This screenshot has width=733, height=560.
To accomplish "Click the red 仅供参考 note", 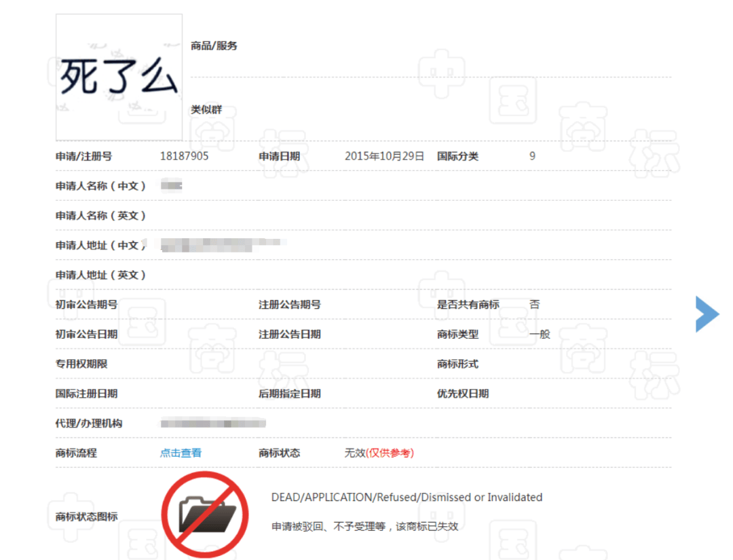I will pos(390,453).
